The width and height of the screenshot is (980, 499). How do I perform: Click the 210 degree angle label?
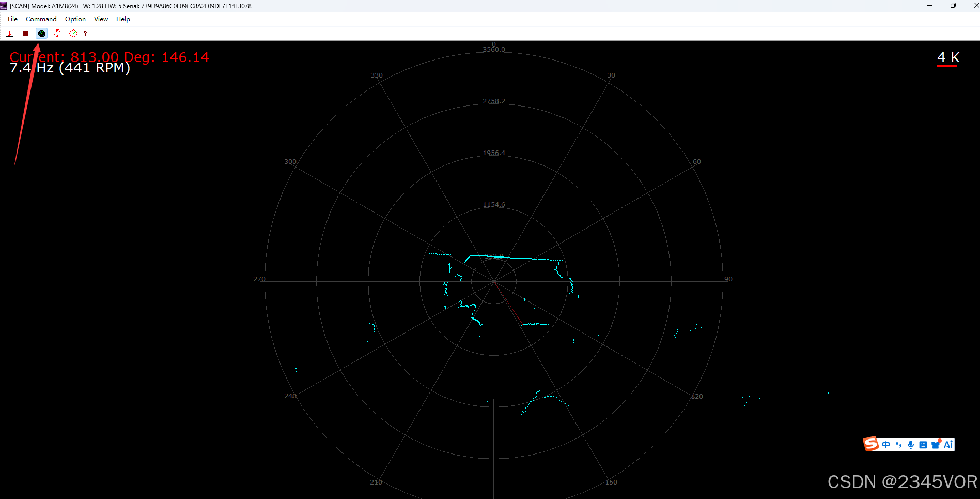point(376,482)
